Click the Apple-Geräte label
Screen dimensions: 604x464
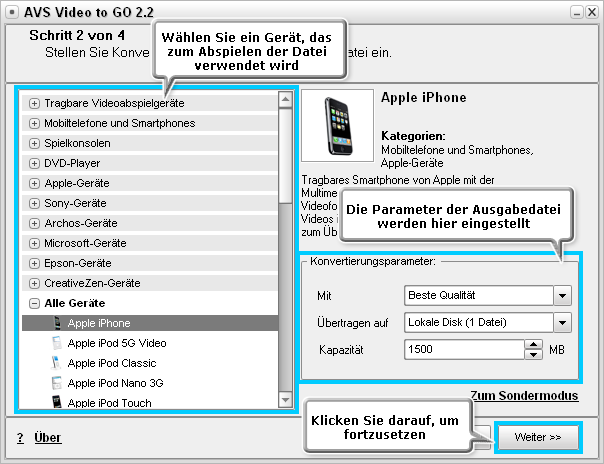(x=77, y=183)
